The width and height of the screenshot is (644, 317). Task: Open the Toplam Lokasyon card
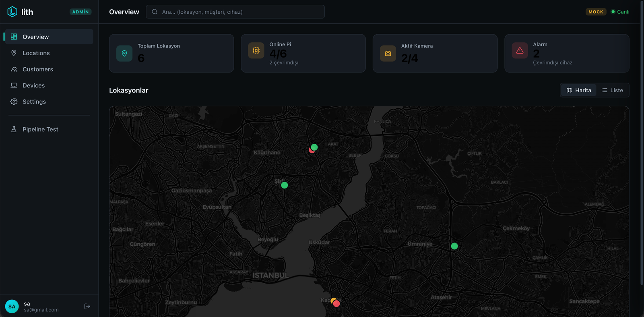[x=171, y=53]
